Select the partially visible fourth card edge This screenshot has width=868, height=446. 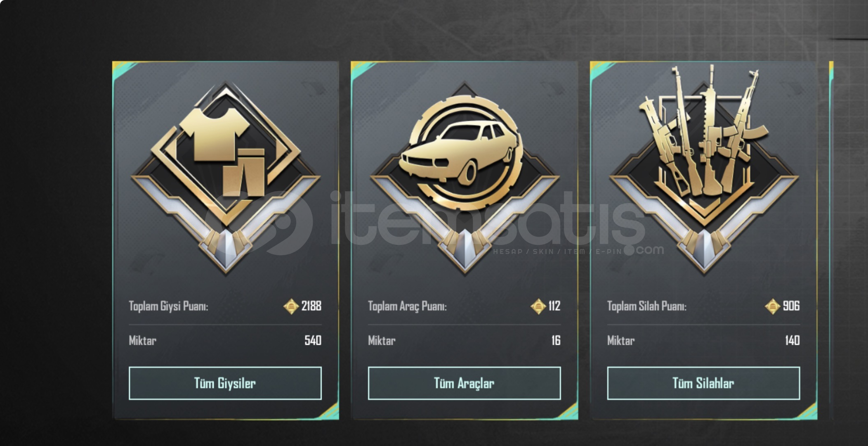[x=831, y=240]
